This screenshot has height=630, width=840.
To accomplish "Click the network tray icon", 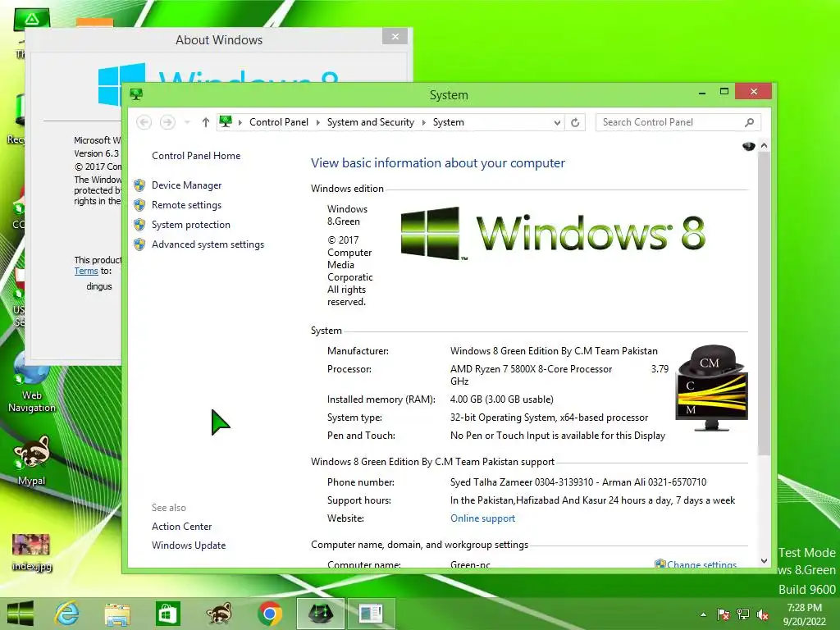I will click(x=743, y=614).
